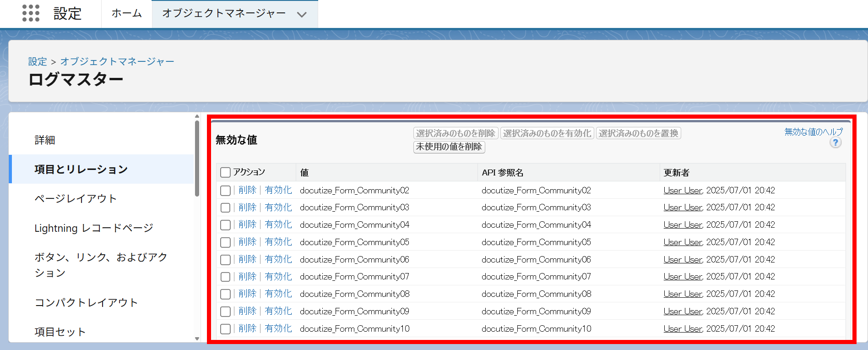Click the 値 column header
Image resolution: width=868 pixels, height=350 pixels.
(387, 173)
